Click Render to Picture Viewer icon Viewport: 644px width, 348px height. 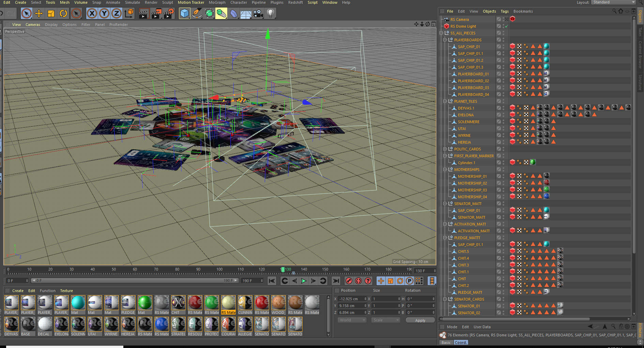pos(156,14)
